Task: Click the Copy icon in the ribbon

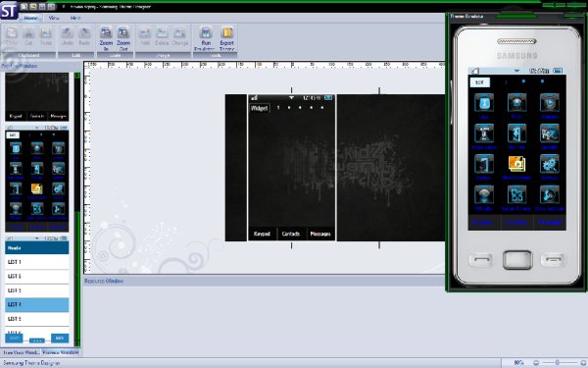Action: (11, 36)
